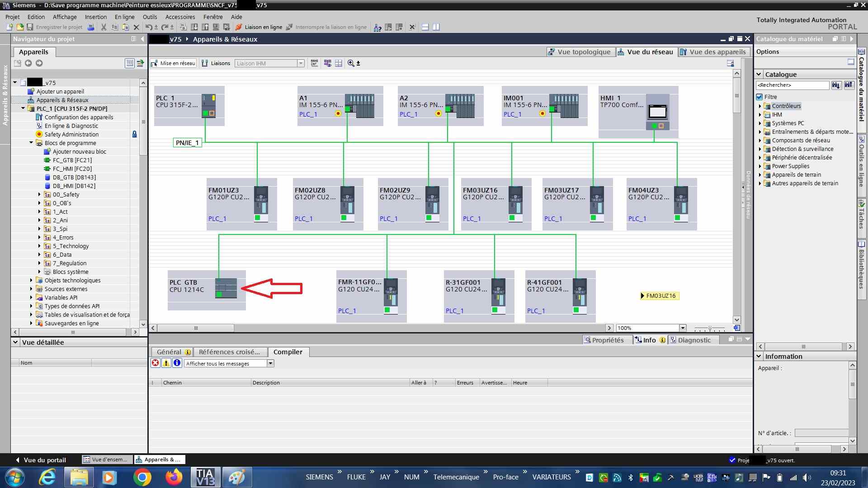This screenshot has width=868, height=488.
Task: Open the Outils menu
Action: (x=150, y=17)
